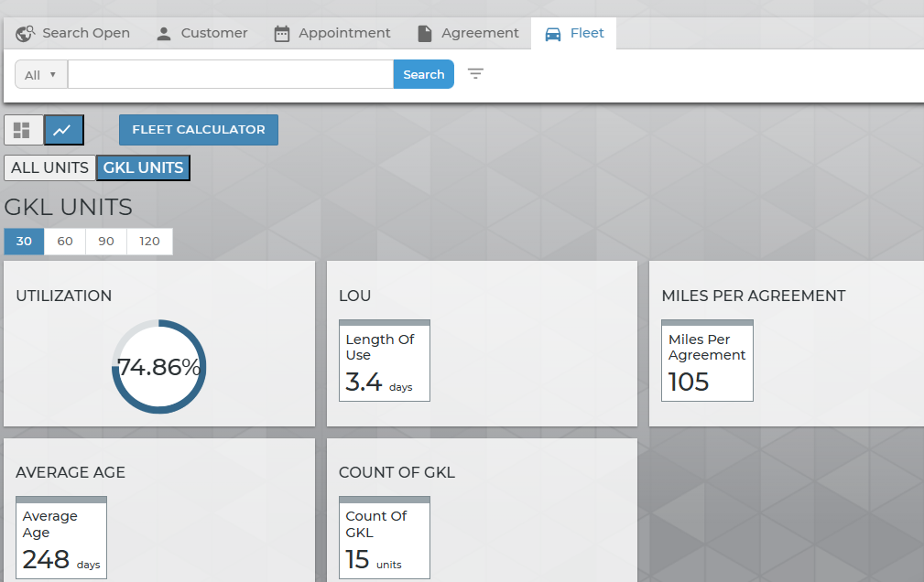Open the filter options icon
924x582 pixels.
pos(475,73)
